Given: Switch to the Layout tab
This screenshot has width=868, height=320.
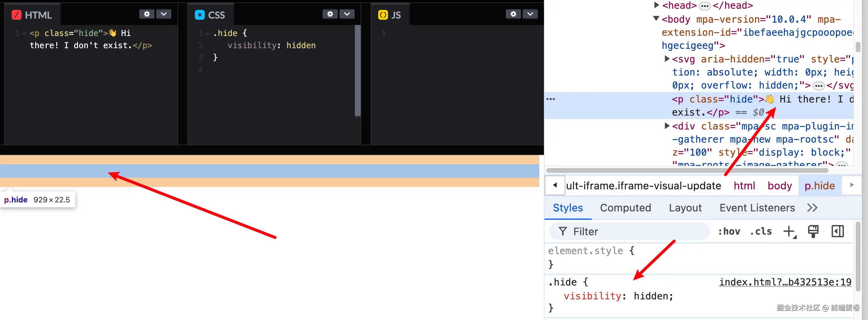Looking at the screenshot, I should point(685,208).
